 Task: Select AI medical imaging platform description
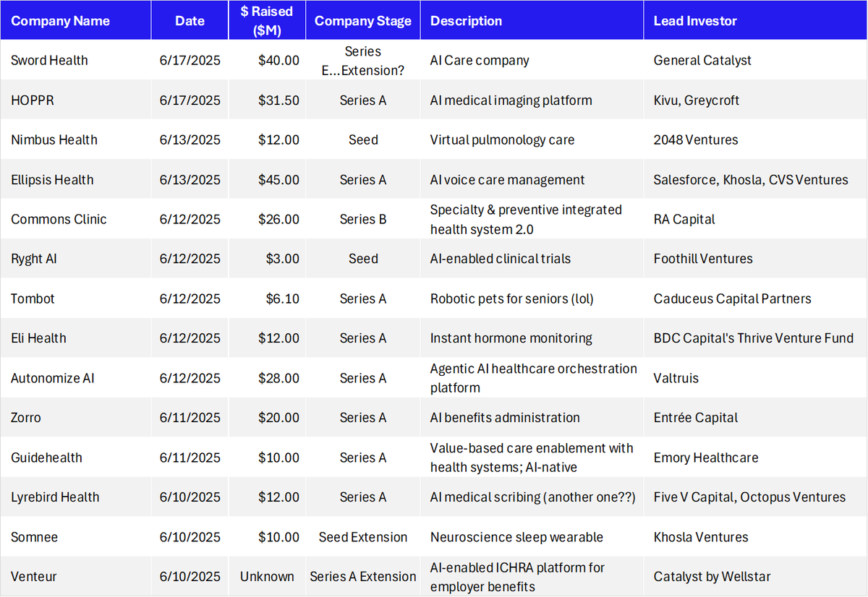[x=532, y=100]
